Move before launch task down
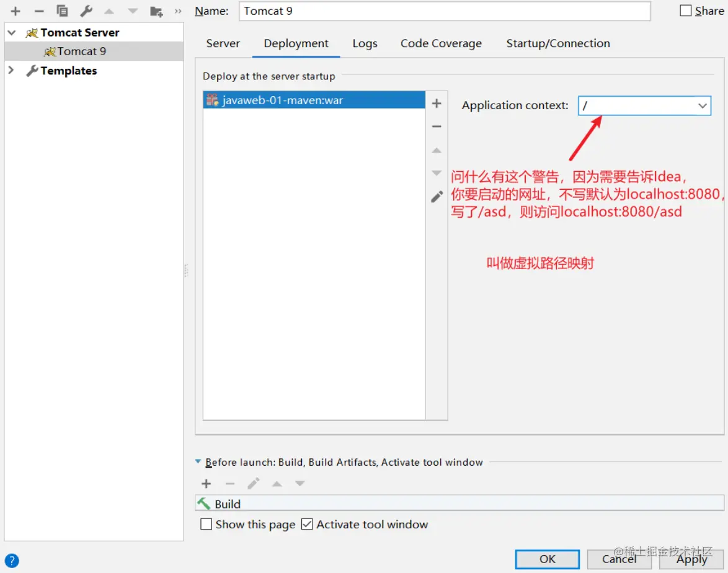Image resolution: width=728 pixels, height=573 pixels. 300,484
